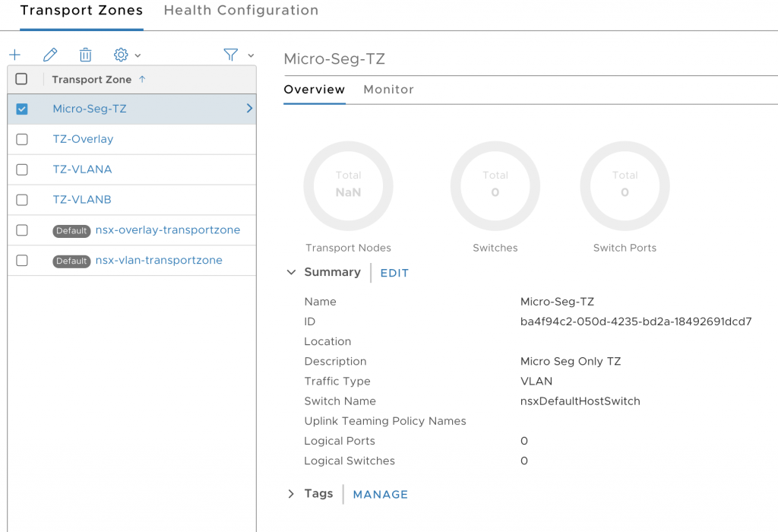Check the TZ-Overlay row checkbox
Image resolution: width=778 pixels, height=532 pixels.
point(22,139)
